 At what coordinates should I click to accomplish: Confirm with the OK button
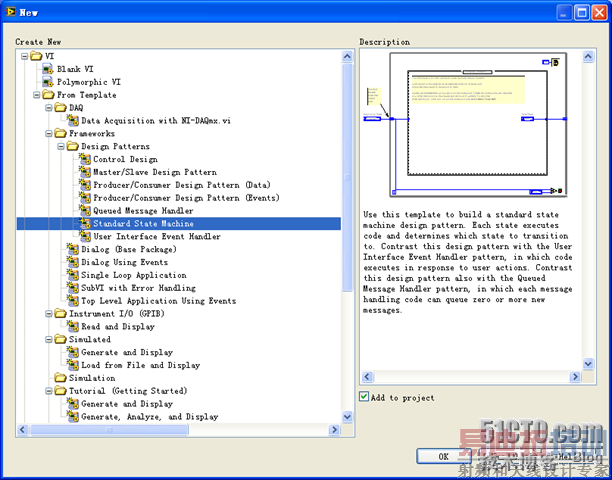(443, 456)
